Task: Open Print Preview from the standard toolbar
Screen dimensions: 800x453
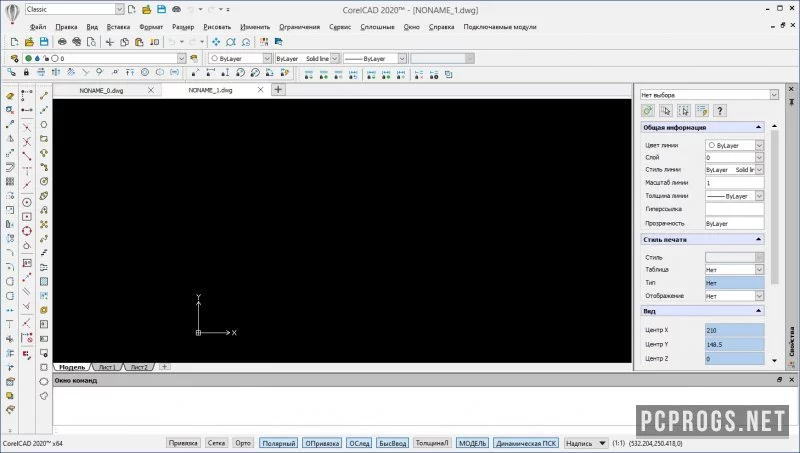Action: (x=91, y=42)
